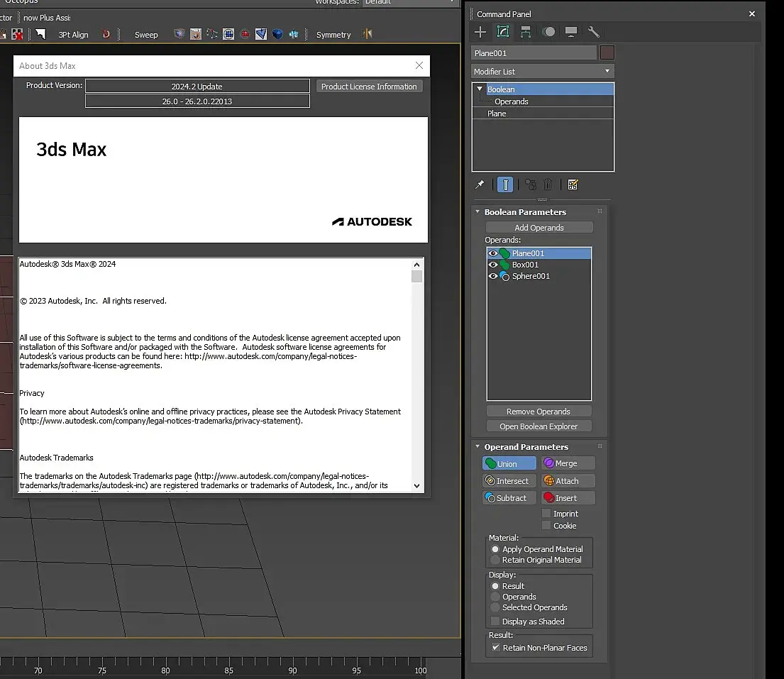Click the trash Remove Modifier icon

[x=548, y=185]
